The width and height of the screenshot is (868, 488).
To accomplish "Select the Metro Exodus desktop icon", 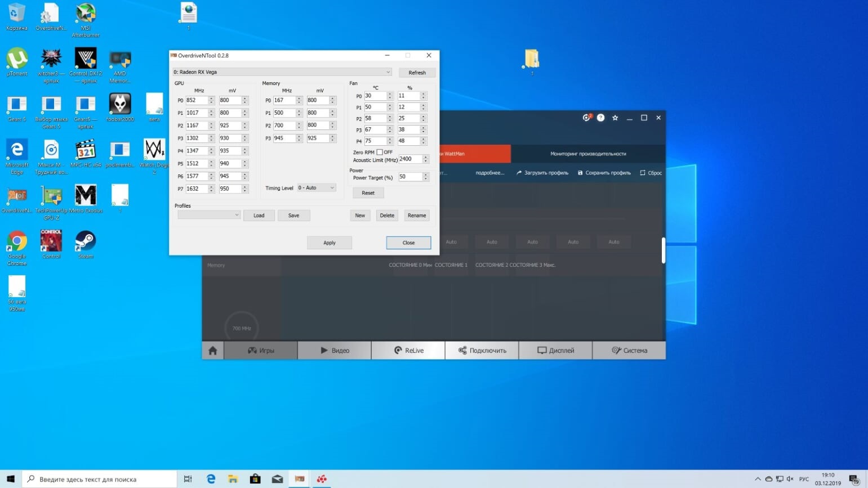I will (86, 199).
